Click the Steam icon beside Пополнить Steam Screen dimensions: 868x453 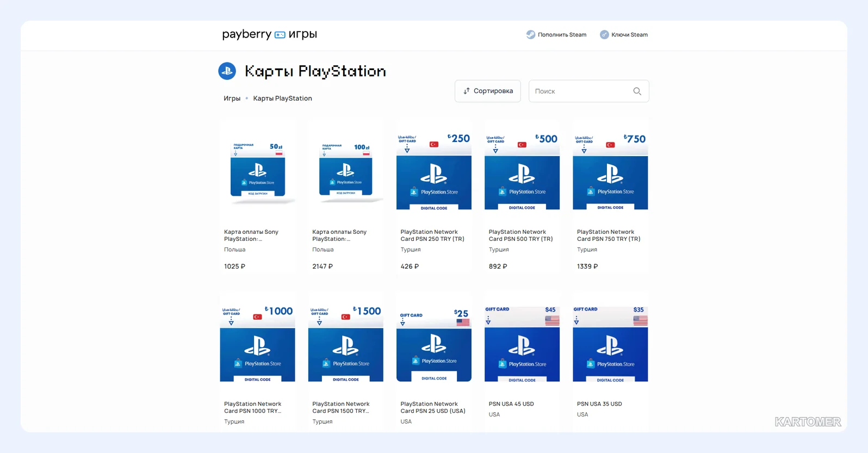pos(531,35)
